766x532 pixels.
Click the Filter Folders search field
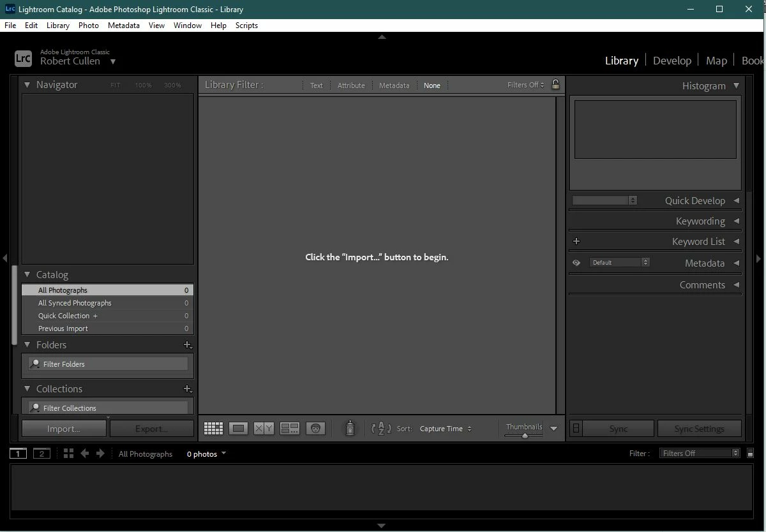[x=107, y=364]
